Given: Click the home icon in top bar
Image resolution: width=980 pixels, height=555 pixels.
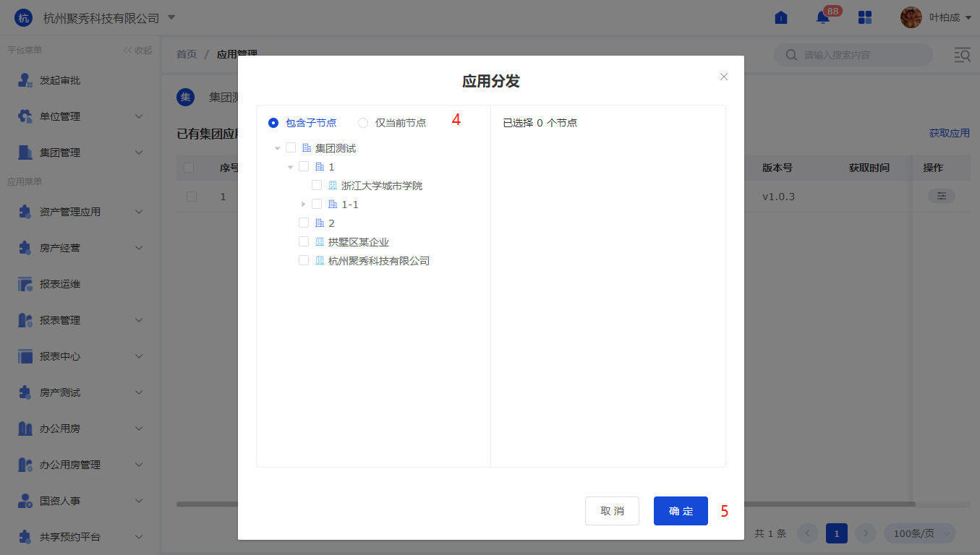Looking at the screenshot, I should pos(781,18).
